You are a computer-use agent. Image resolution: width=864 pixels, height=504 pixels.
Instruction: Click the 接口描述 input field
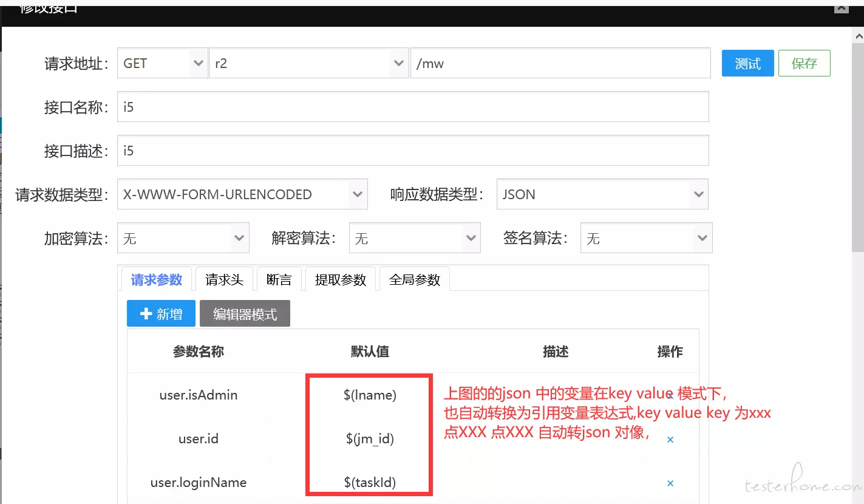413,151
